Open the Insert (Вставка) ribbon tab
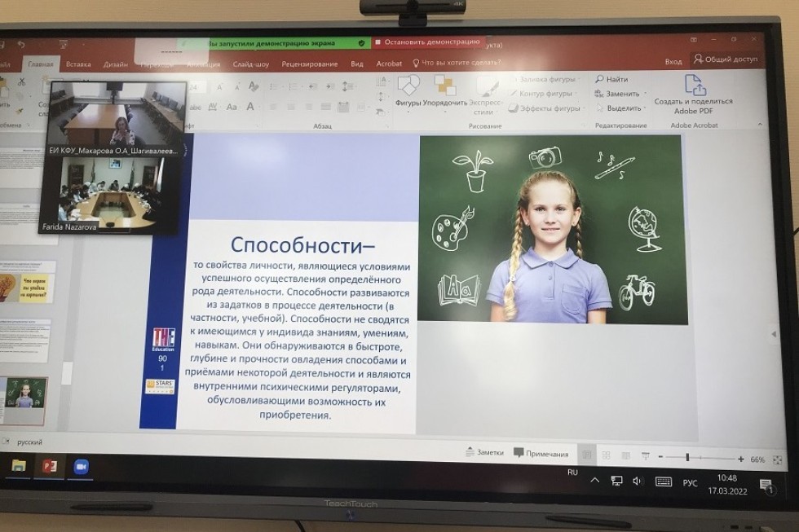 pyautogui.click(x=78, y=64)
